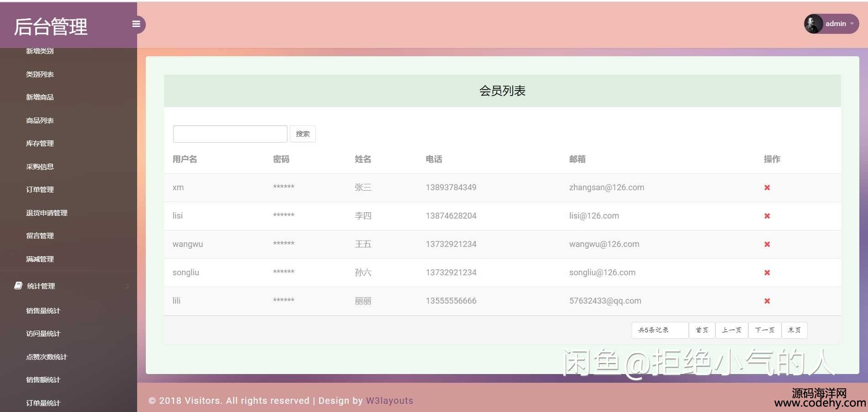Viewport: 868px width, 412px height.
Task: Click phone number 13893784349
Action: 451,187
